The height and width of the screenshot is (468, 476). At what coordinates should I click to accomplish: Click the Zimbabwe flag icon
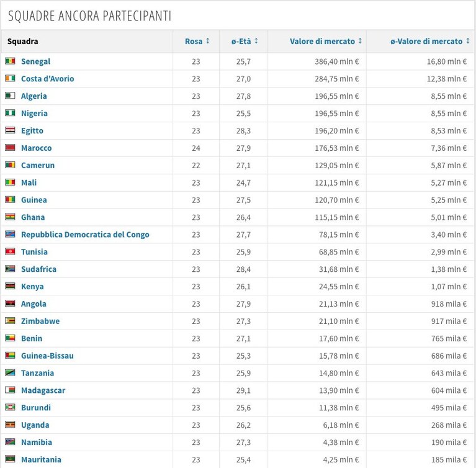[10, 321]
